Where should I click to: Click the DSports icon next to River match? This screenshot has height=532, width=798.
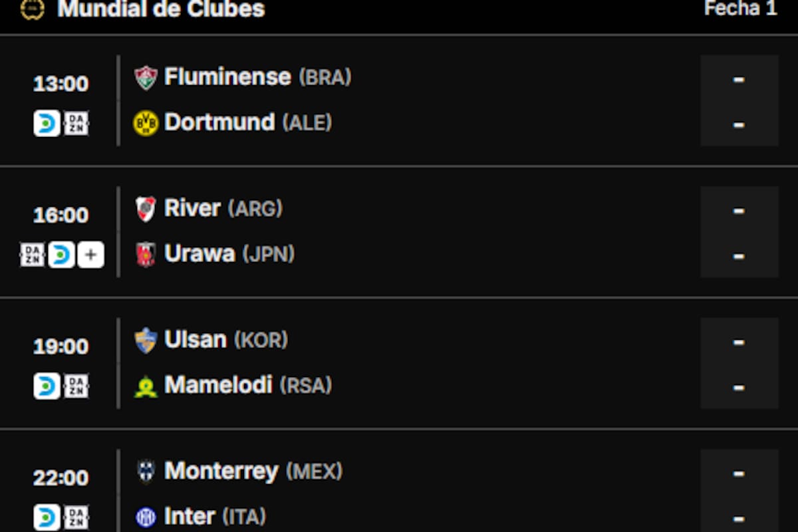coord(61,254)
